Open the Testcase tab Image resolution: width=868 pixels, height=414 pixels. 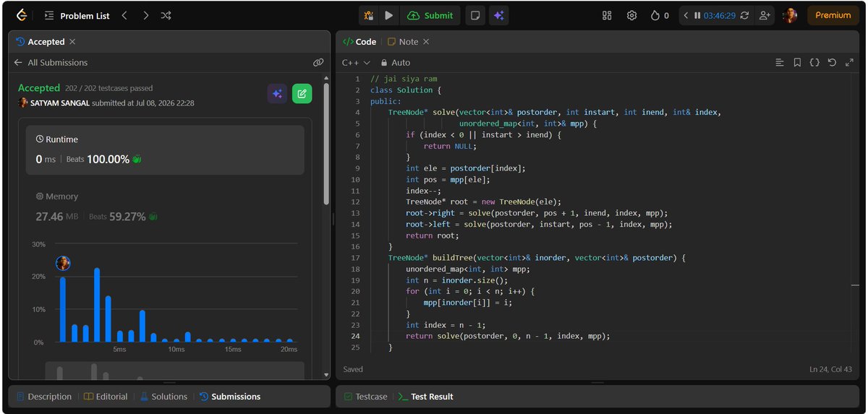365,397
